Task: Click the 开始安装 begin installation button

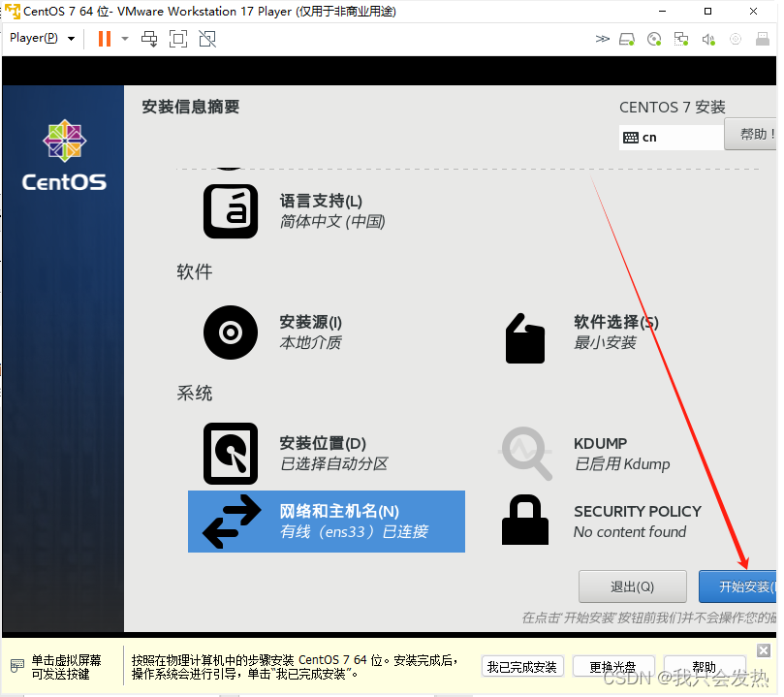Action: click(738, 586)
